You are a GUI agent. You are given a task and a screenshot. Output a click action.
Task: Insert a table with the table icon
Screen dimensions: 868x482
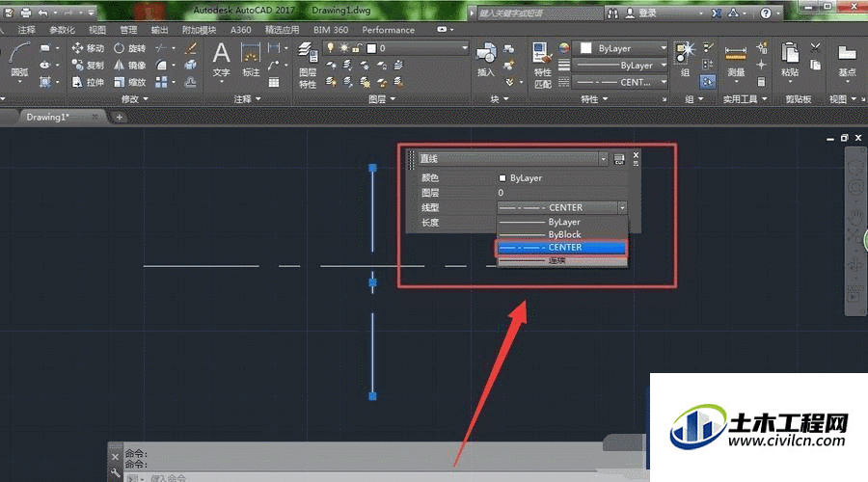pos(274,83)
